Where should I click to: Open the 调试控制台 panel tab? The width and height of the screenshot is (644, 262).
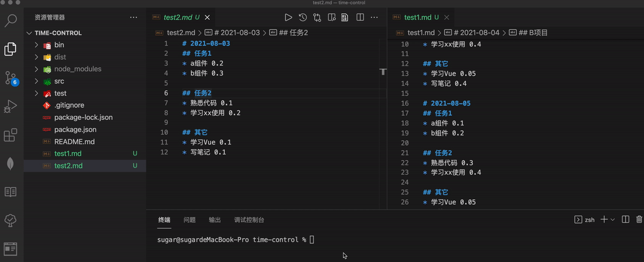click(x=249, y=220)
